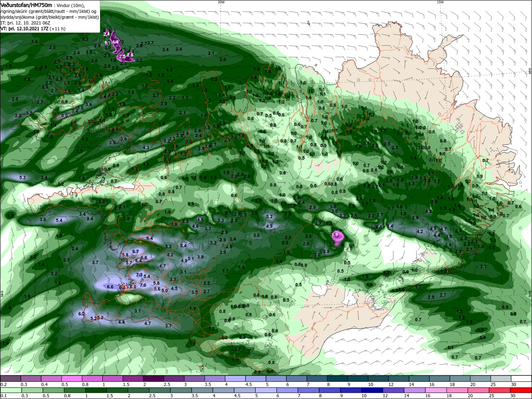The image size is (532, 399).
Task: Click the 7.3 precipitation value on the map
Action: pyautogui.click(x=139, y=275)
